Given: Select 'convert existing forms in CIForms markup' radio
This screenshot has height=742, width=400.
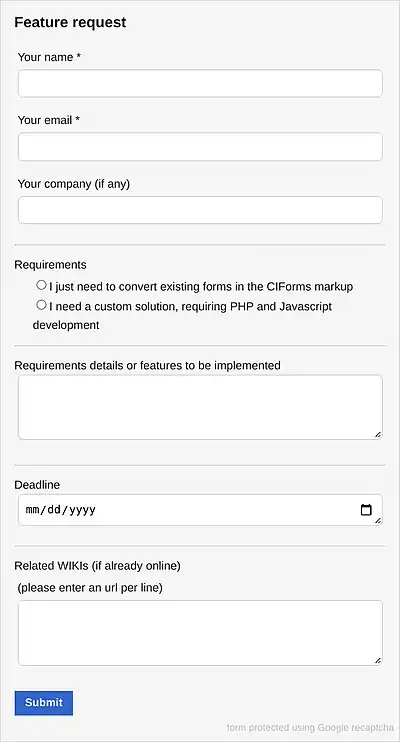Looking at the screenshot, I should (42, 285).
